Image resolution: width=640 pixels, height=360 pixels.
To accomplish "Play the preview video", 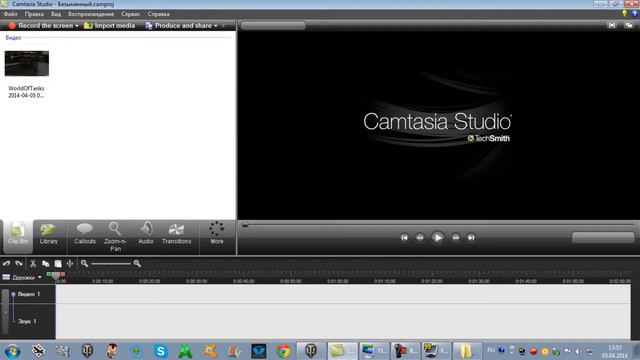I will [438, 238].
